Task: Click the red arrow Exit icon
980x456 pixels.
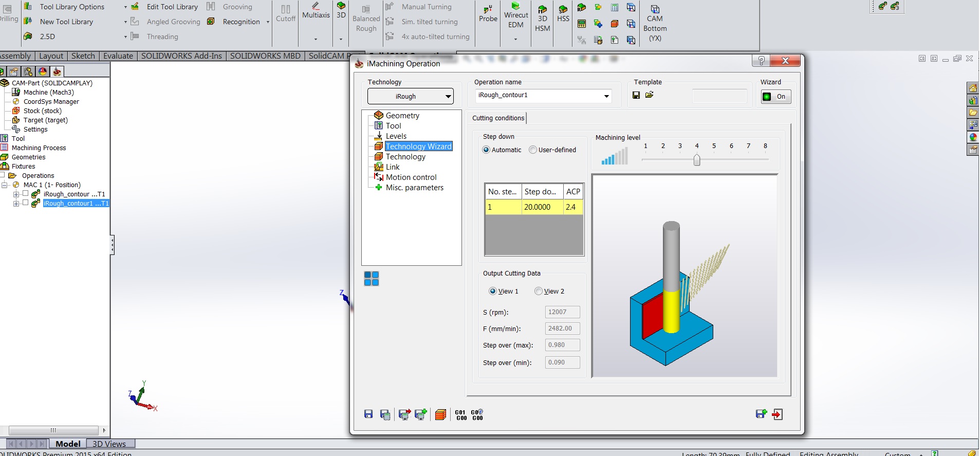Action: (x=777, y=414)
